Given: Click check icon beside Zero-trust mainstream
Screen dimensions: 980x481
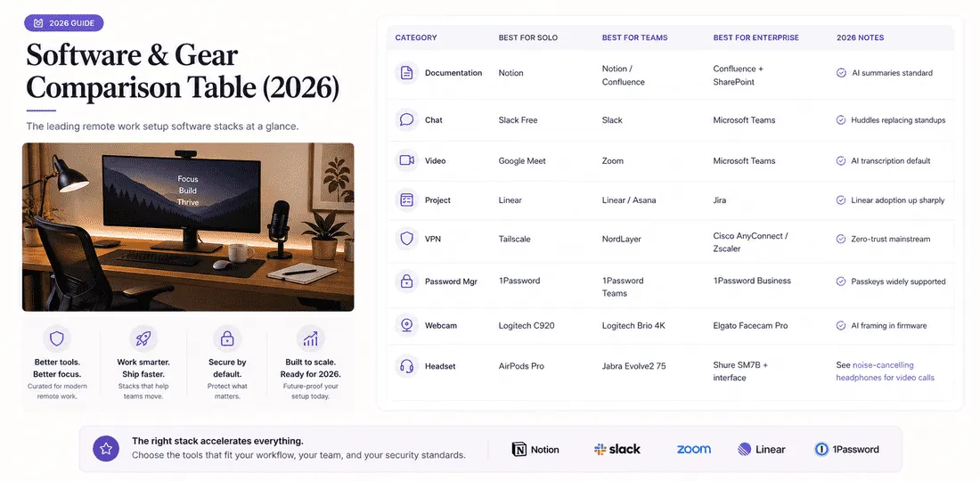Looking at the screenshot, I should [841, 240].
